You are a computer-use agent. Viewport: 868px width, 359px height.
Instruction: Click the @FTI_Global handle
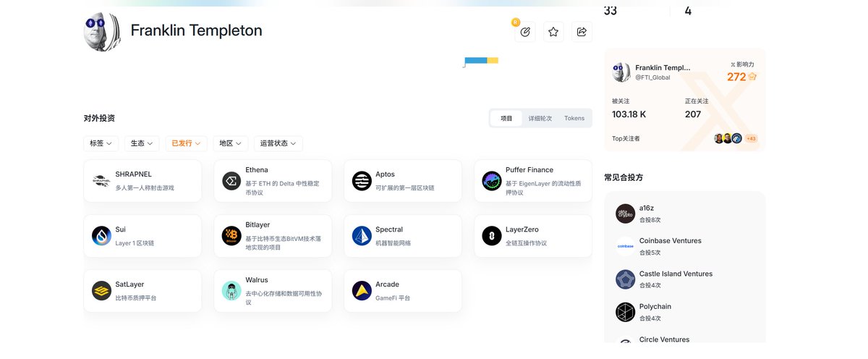point(652,77)
